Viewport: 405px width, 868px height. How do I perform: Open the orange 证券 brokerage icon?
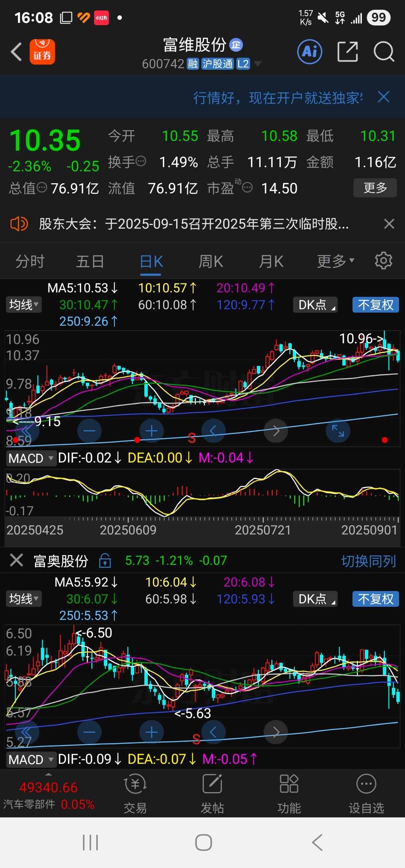(x=42, y=52)
